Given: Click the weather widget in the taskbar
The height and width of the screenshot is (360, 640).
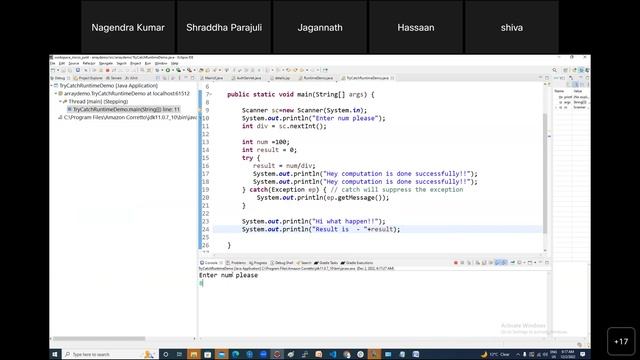Looking at the screenshot, I should click(496, 354).
